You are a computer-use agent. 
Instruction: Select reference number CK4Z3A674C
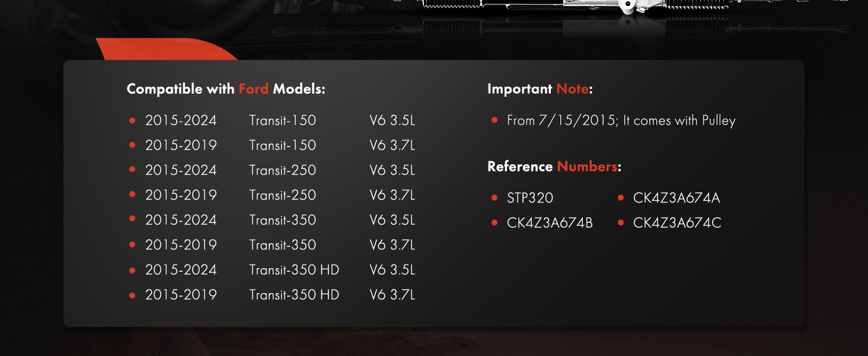coord(677,223)
